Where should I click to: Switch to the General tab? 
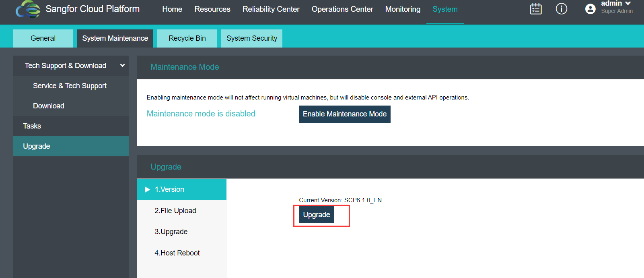pyautogui.click(x=43, y=38)
